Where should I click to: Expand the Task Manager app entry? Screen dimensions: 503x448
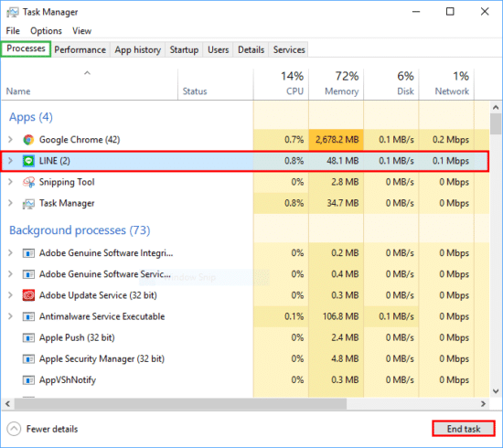click(10, 203)
